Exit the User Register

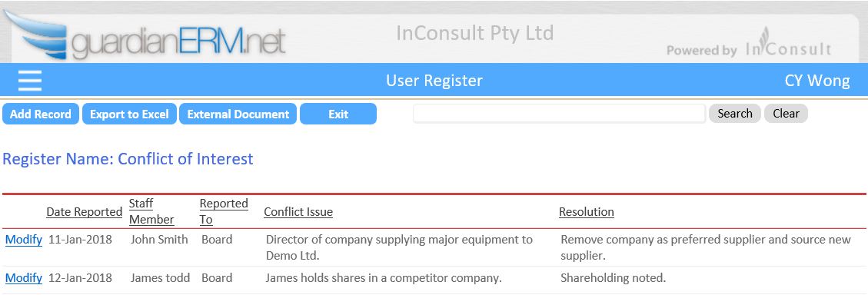(338, 114)
